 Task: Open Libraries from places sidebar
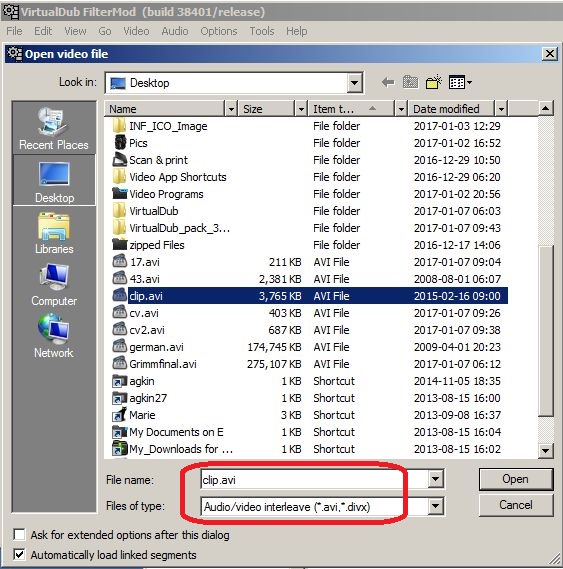point(54,232)
